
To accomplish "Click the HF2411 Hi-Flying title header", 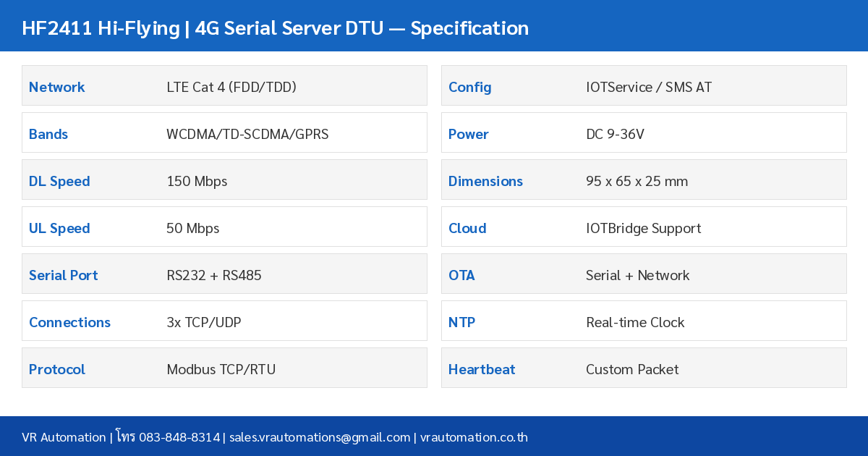I will pos(276,28).
